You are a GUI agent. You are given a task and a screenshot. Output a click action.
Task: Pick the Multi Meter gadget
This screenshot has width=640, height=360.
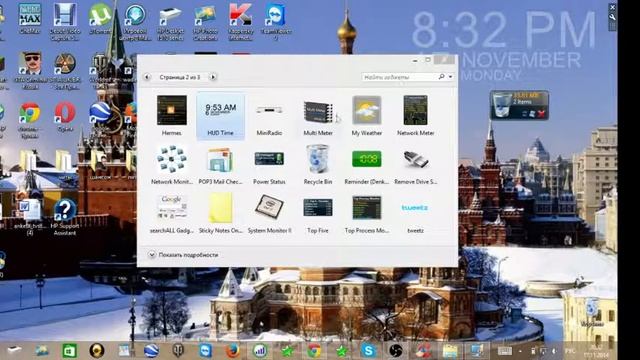click(x=318, y=116)
